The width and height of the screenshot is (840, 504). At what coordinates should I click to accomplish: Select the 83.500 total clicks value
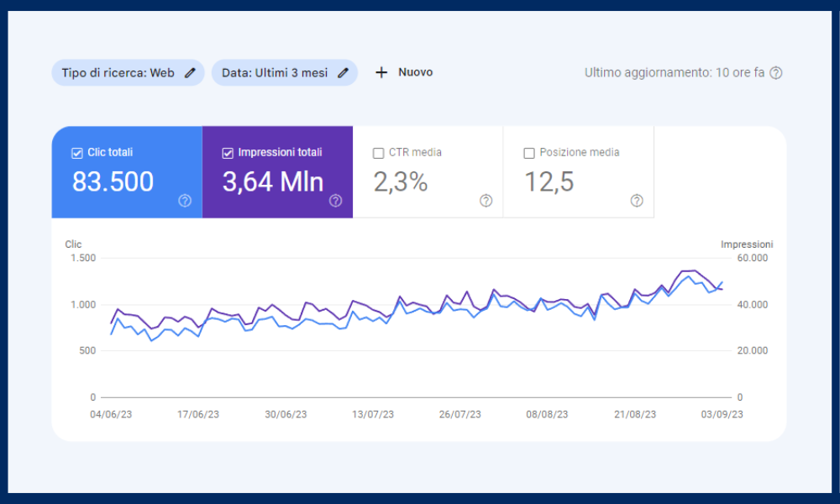[x=113, y=181]
